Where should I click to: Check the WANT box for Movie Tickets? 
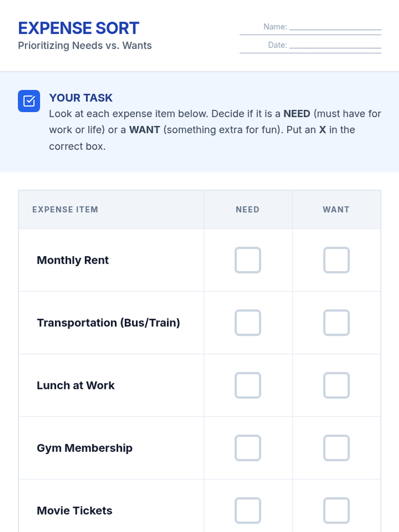click(336, 510)
